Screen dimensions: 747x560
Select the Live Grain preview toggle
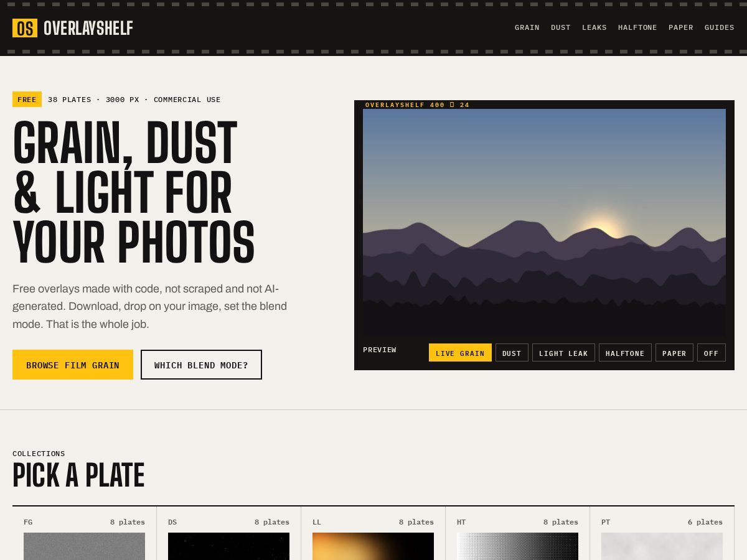coord(460,353)
